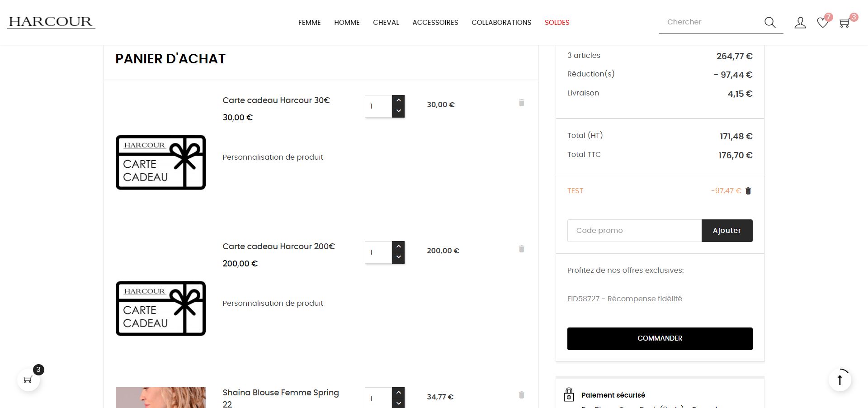Focus the Code promo input field
The width and height of the screenshot is (868, 408).
pos(634,231)
